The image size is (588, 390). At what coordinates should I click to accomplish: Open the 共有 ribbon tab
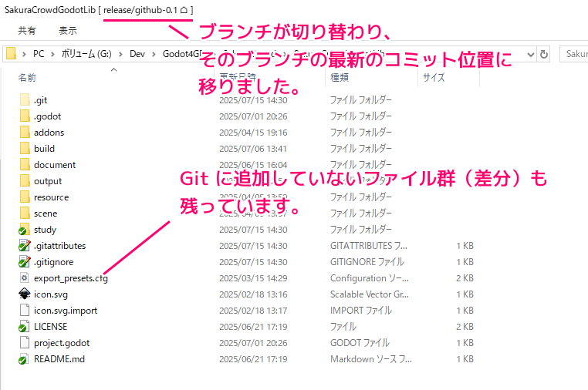coord(27,31)
